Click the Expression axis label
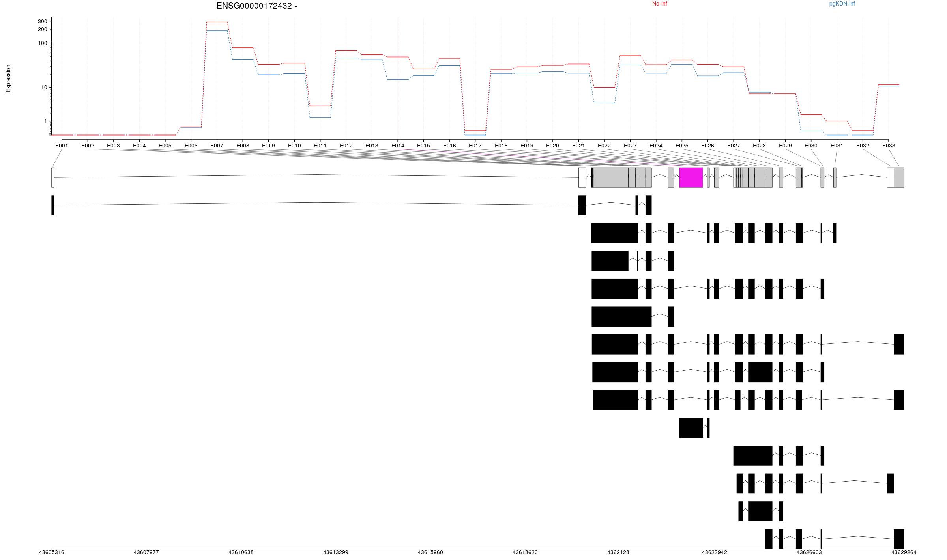The image size is (947, 560). tap(8, 78)
